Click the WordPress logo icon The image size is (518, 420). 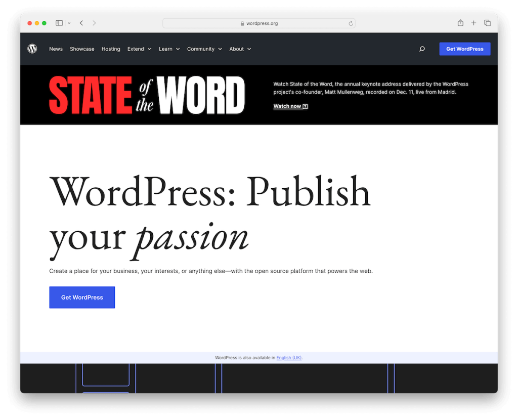click(32, 49)
